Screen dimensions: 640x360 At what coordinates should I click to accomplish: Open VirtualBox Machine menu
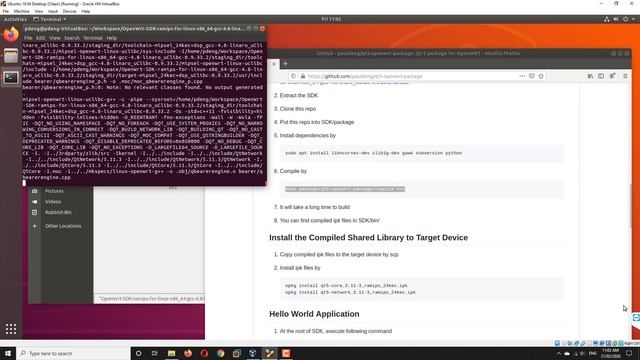click(21, 11)
